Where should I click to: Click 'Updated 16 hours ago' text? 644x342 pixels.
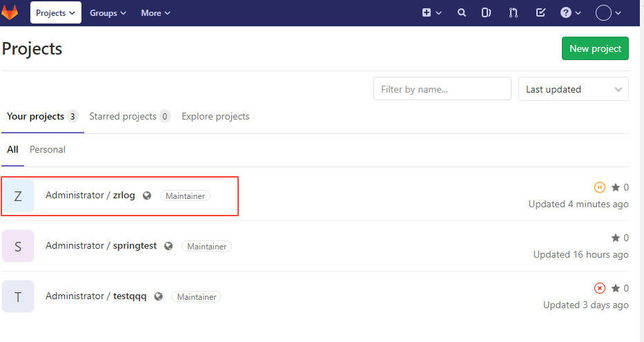point(580,254)
